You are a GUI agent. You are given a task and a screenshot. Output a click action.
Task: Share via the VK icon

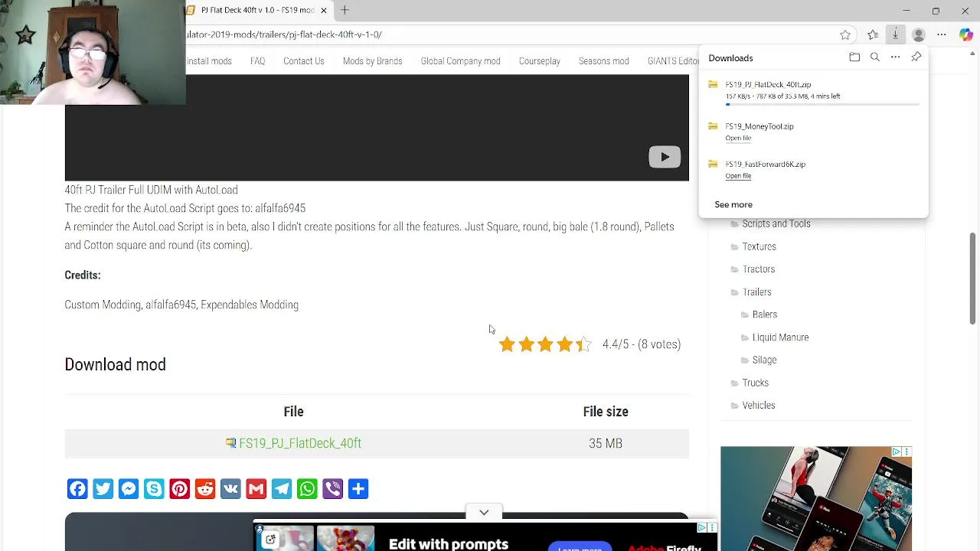click(x=230, y=489)
